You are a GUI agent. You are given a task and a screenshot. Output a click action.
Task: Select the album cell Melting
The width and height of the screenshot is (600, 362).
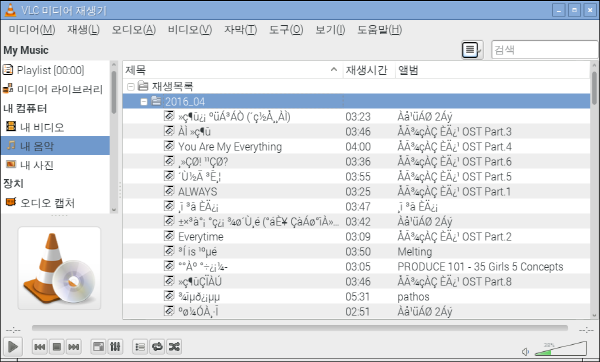414,252
